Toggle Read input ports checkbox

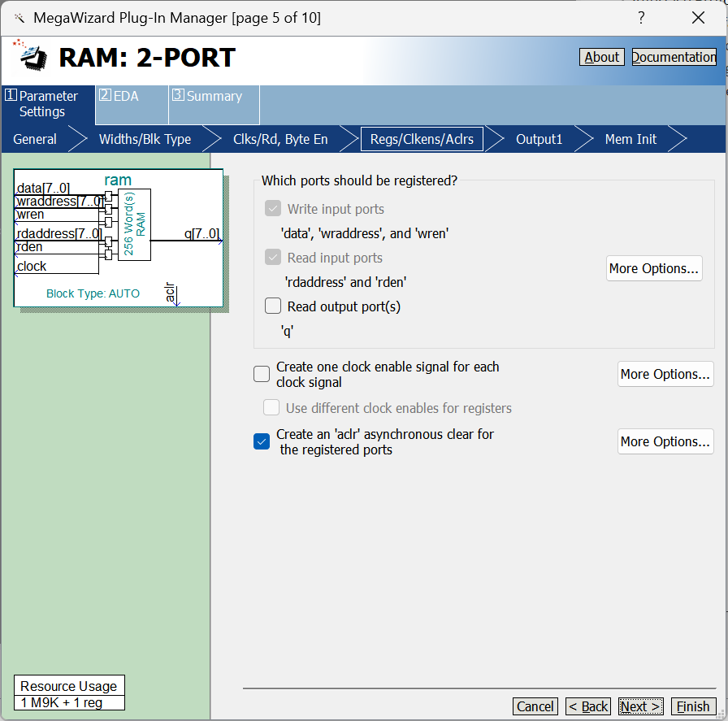[273, 257]
